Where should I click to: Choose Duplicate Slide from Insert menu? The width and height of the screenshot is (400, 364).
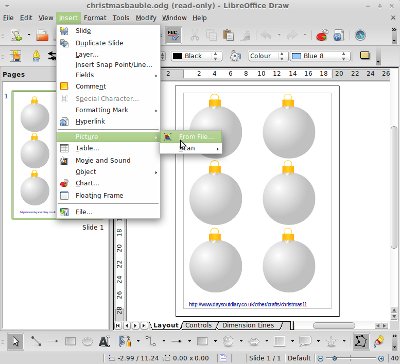tap(108, 43)
